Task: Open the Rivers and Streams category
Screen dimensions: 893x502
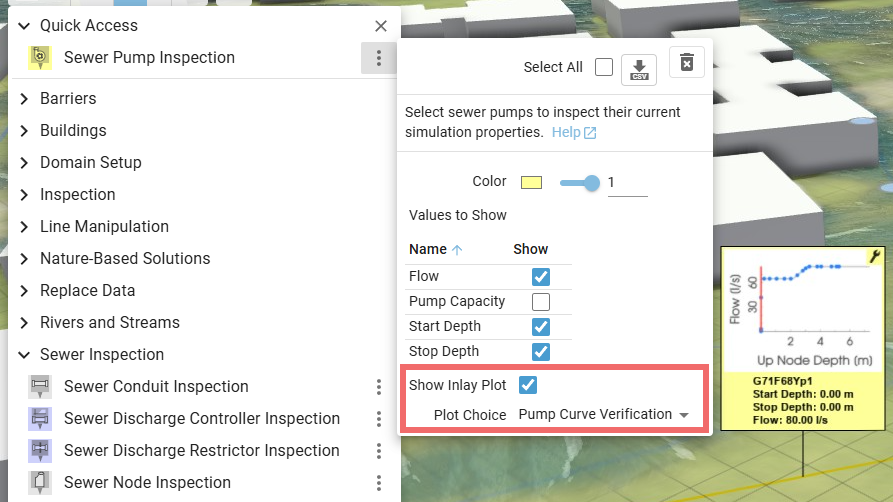Action: point(110,323)
